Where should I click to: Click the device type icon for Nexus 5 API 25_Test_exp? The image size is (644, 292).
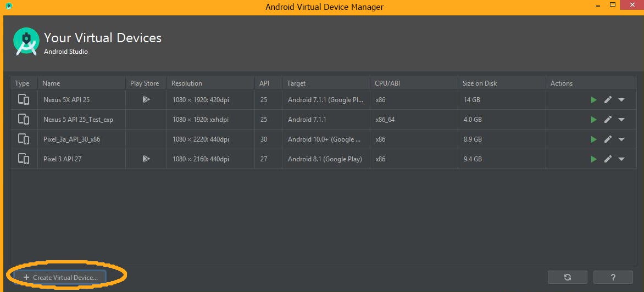coord(24,119)
